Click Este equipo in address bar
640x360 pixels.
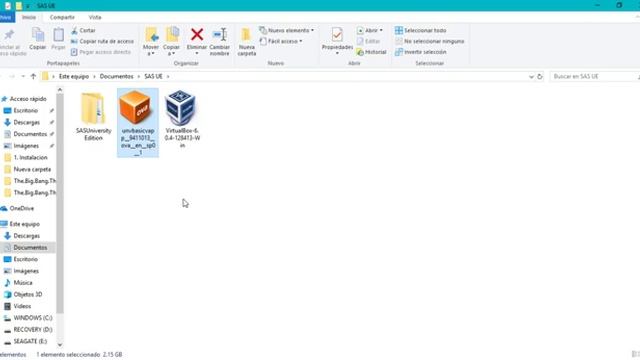(74, 76)
